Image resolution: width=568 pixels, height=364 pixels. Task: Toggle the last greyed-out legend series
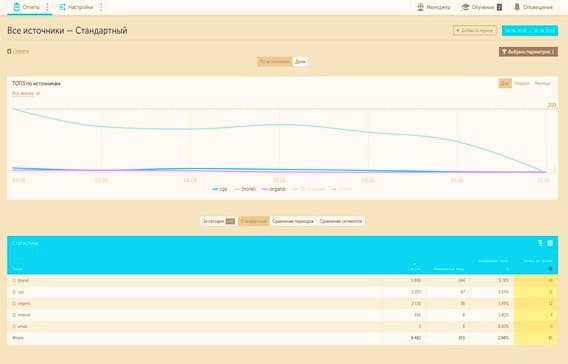tap(342, 189)
